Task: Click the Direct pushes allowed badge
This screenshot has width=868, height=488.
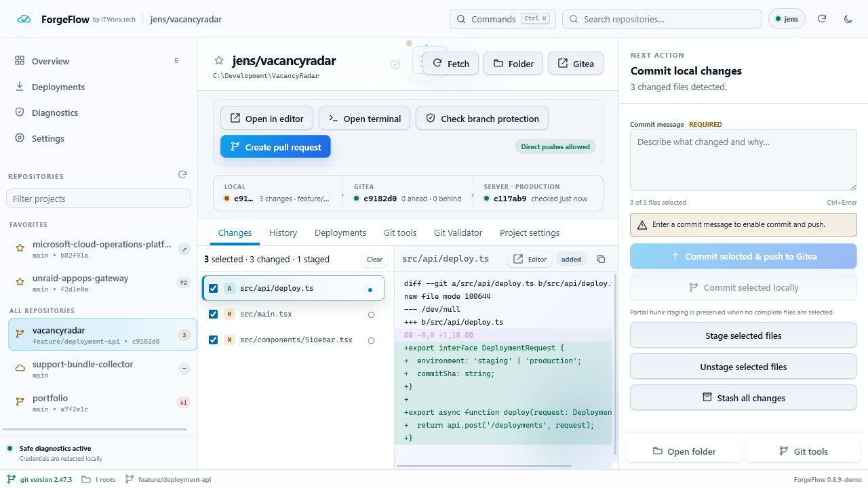Action: point(555,146)
